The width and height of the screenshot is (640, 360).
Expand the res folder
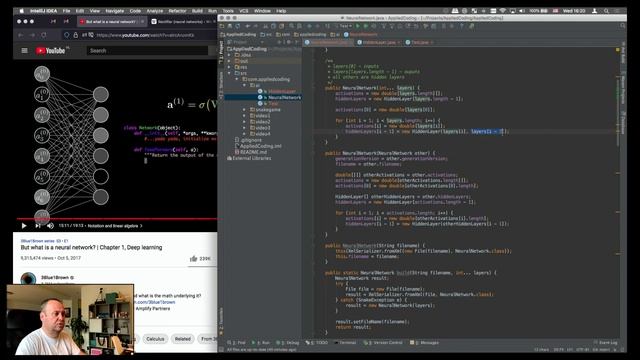pyautogui.click(x=229, y=67)
